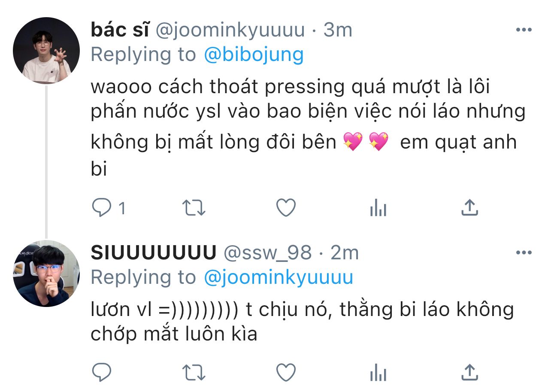
Task: Like the SIUUUUUUU tweet
Action: coord(286,372)
